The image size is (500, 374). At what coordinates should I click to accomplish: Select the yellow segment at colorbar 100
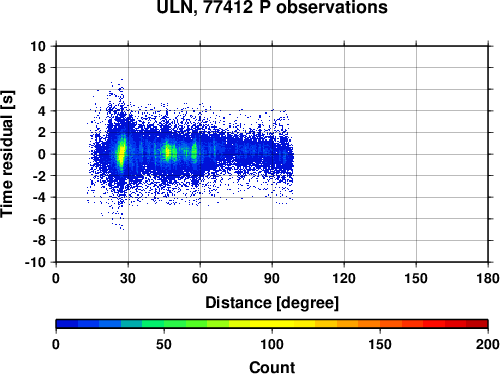pos(272,324)
